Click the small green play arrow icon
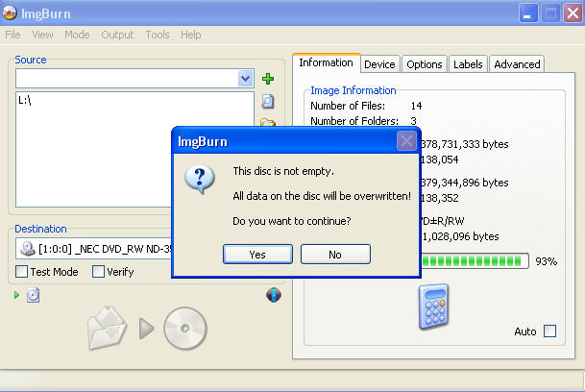Image resolution: width=585 pixels, height=392 pixels. (16, 295)
